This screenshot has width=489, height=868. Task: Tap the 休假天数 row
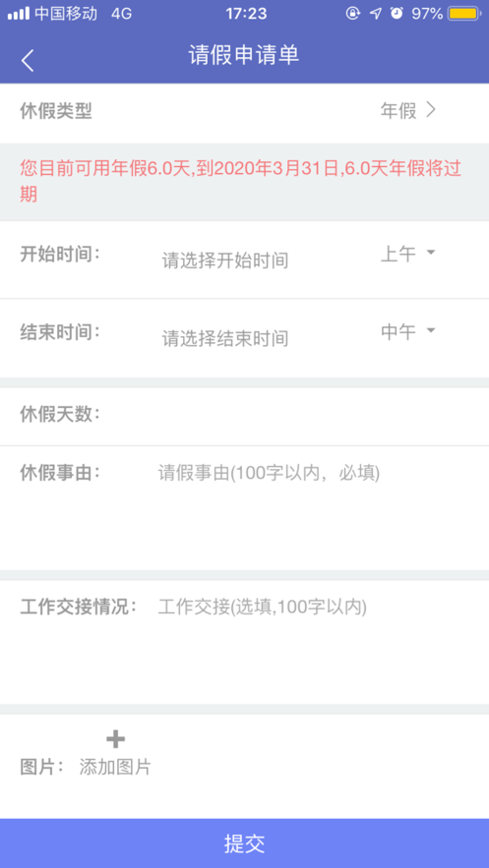point(244,415)
